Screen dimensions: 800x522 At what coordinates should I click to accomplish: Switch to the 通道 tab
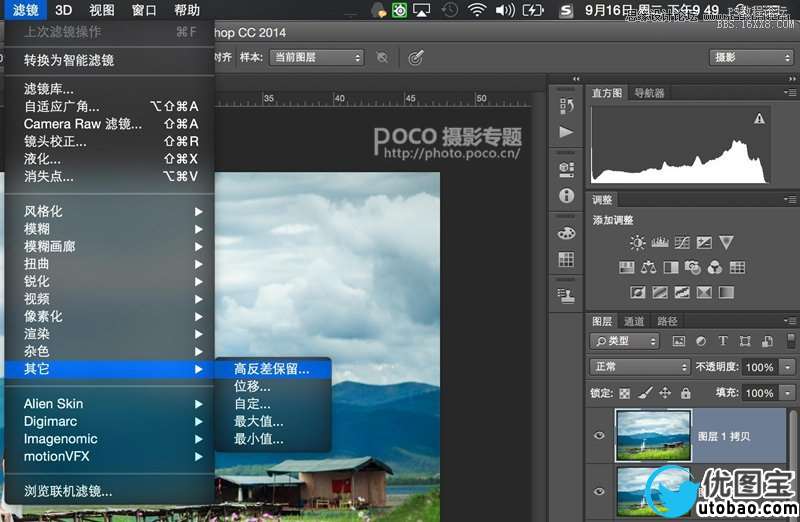pyautogui.click(x=634, y=321)
